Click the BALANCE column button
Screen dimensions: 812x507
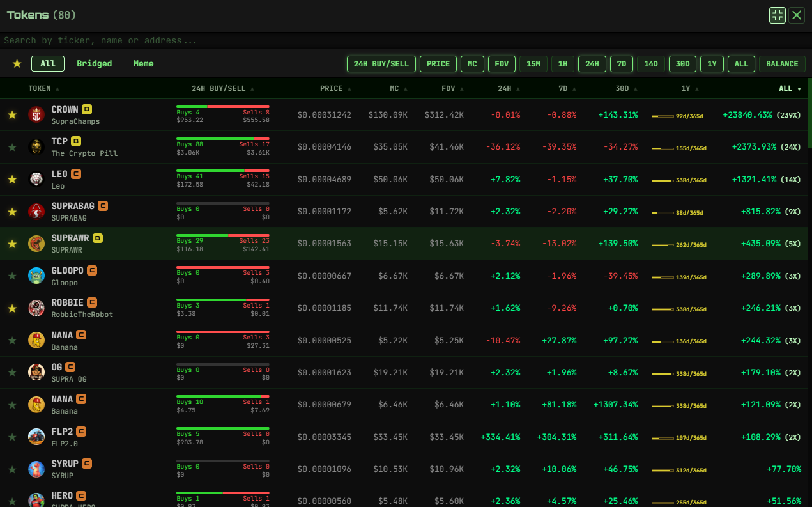tap(782, 64)
